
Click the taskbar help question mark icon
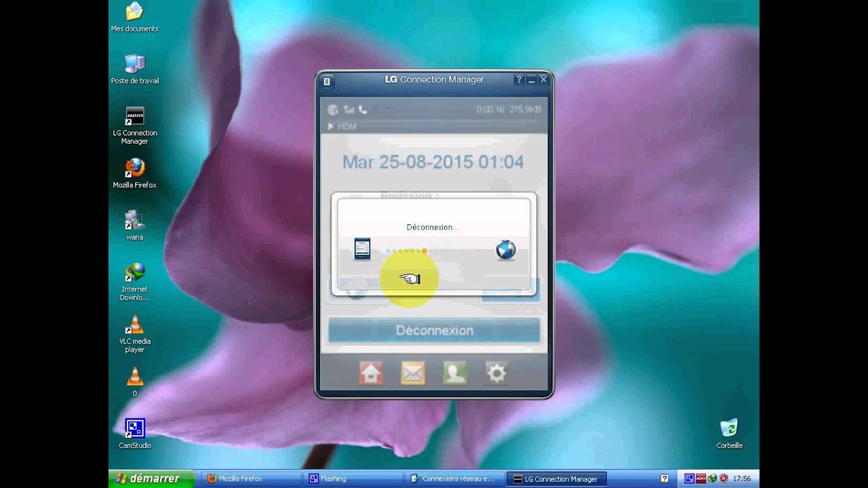[665, 479]
